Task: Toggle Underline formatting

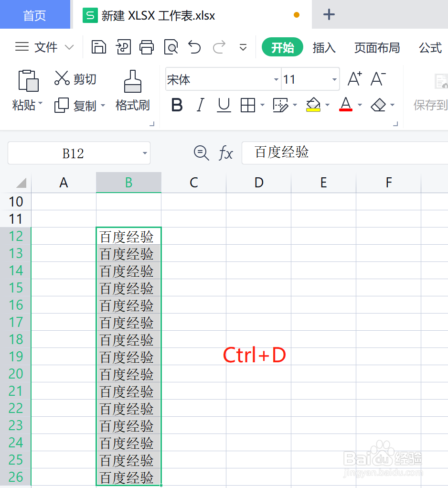Action: click(x=224, y=105)
